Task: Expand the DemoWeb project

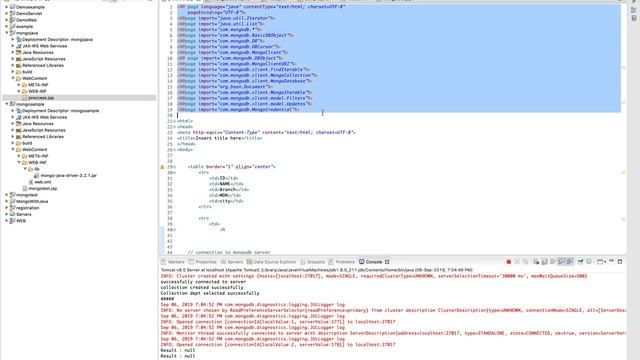Action: click(7, 20)
